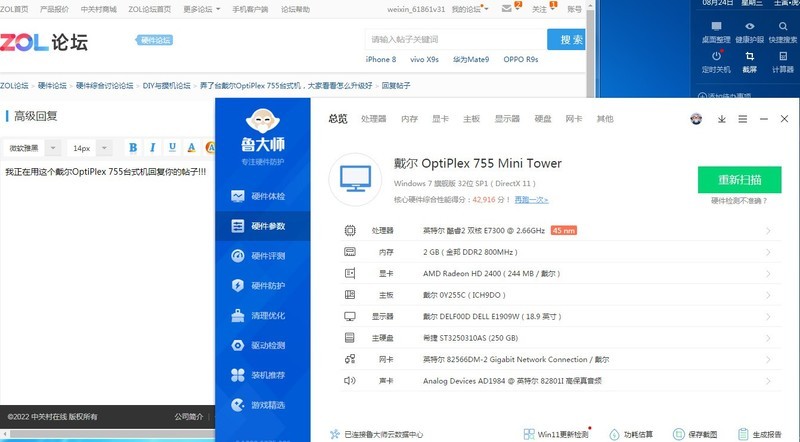Viewport: 800px width, 442px height.
Task: Click 再跑一次 run again link
Action: click(x=531, y=200)
